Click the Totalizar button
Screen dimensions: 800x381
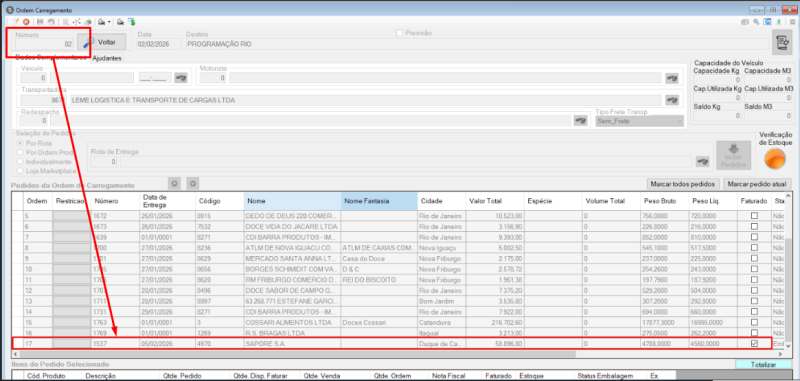[763, 365]
